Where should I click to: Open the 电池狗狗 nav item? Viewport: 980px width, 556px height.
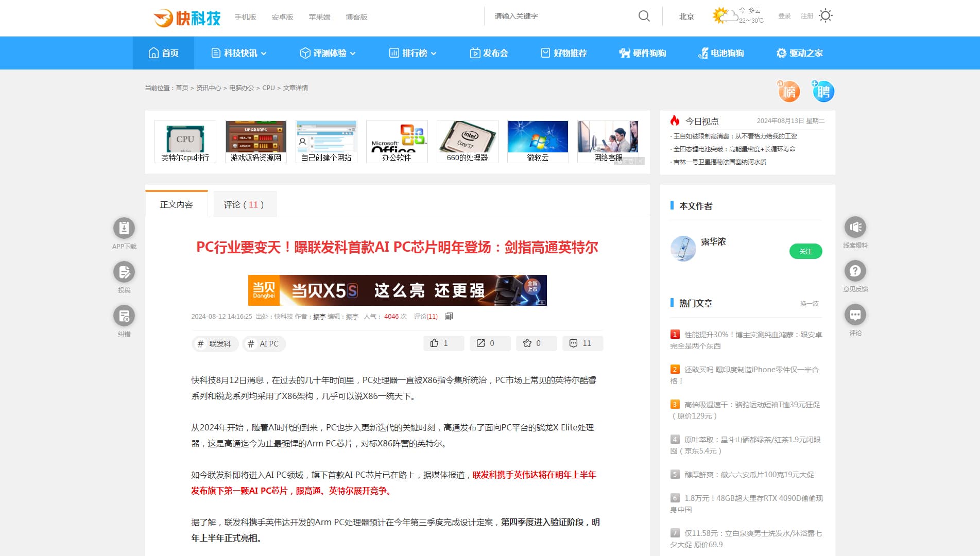pyautogui.click(x=721, y=53)
